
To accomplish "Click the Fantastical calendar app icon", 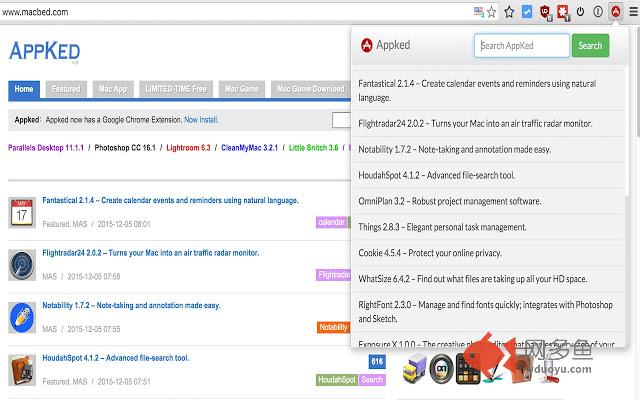I will (22, 212).
